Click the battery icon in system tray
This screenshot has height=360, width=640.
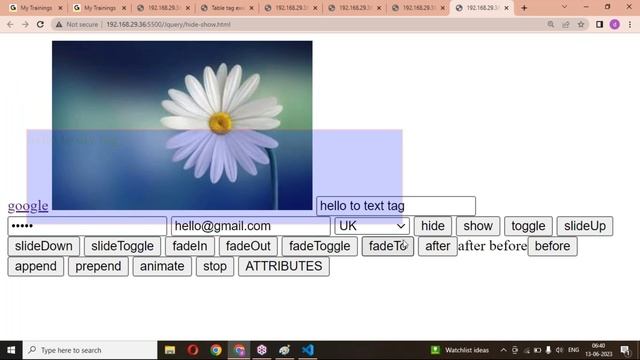tap(537, 350)
